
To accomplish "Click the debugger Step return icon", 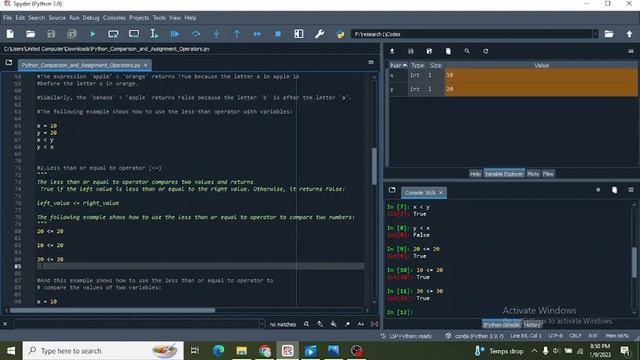I will tap(237, 34).
